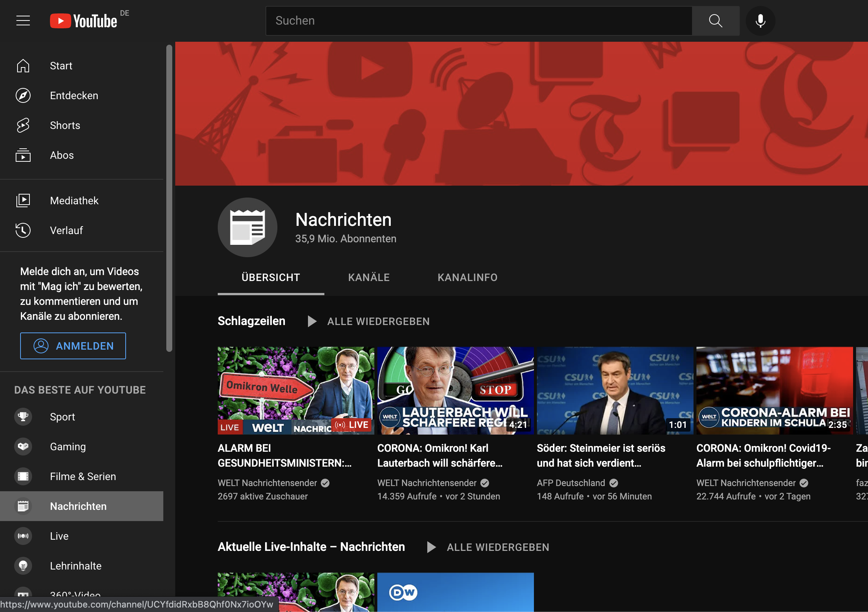This screenshot has height=612, width=868.
Task: Switch to the KANÄLE tab
Action: tap(369, 278)
